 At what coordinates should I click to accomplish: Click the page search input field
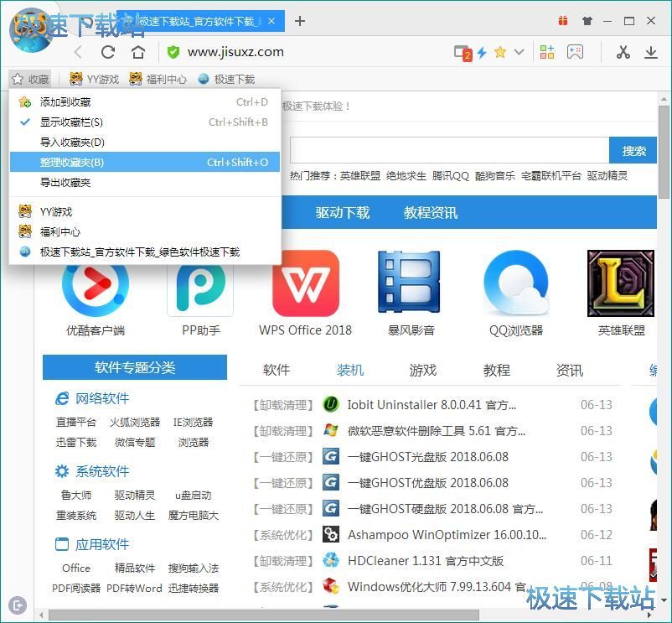coord(449,150)
